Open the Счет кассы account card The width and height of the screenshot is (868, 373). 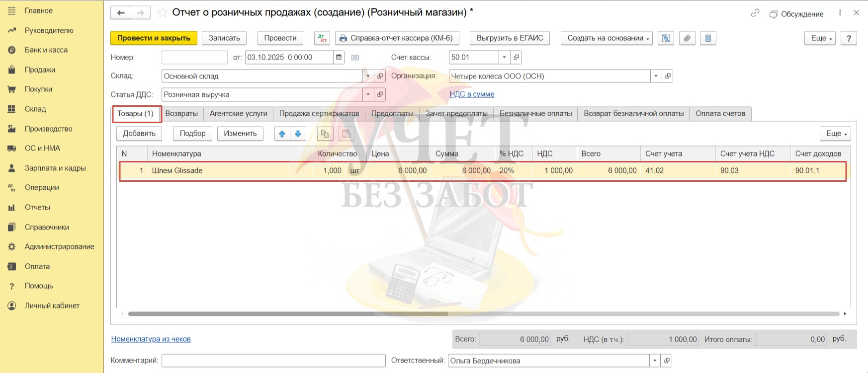coord(517,57)
